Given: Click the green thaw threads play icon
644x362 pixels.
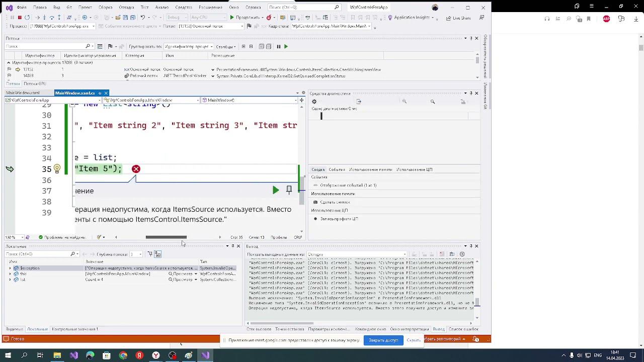Looking at the screenshot, I should coord(286,47).
